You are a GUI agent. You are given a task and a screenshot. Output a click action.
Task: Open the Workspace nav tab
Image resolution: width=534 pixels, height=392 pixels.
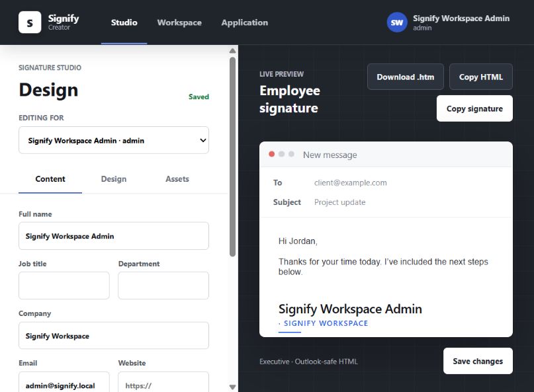click(179, 22)
